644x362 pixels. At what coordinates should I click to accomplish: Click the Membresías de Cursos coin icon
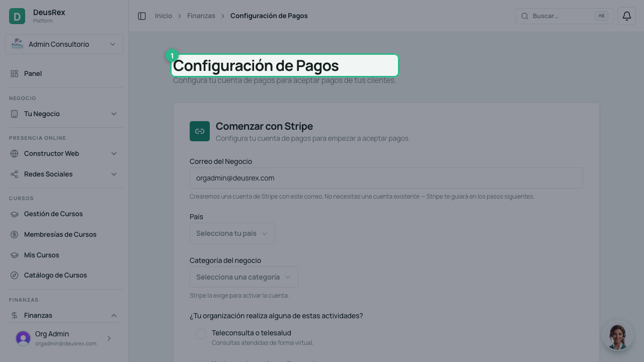(14, 234)
